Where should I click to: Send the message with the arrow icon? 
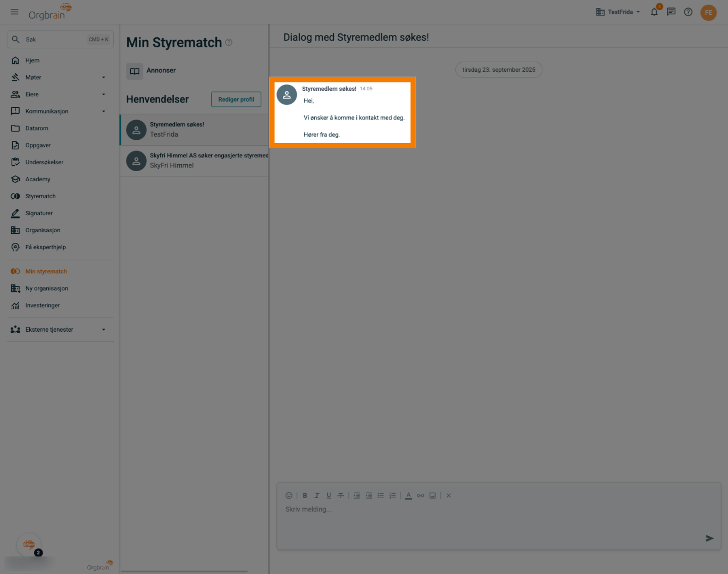709,538
